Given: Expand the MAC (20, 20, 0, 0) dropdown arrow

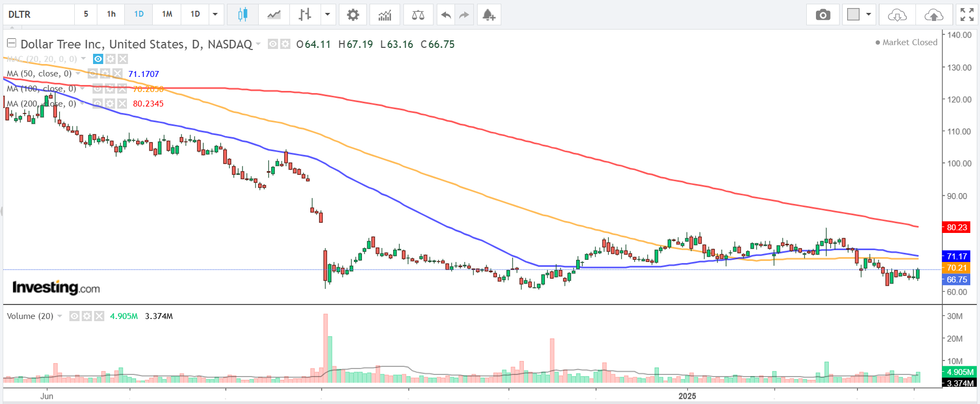Looking at the screenshot, I should [83, 59].
